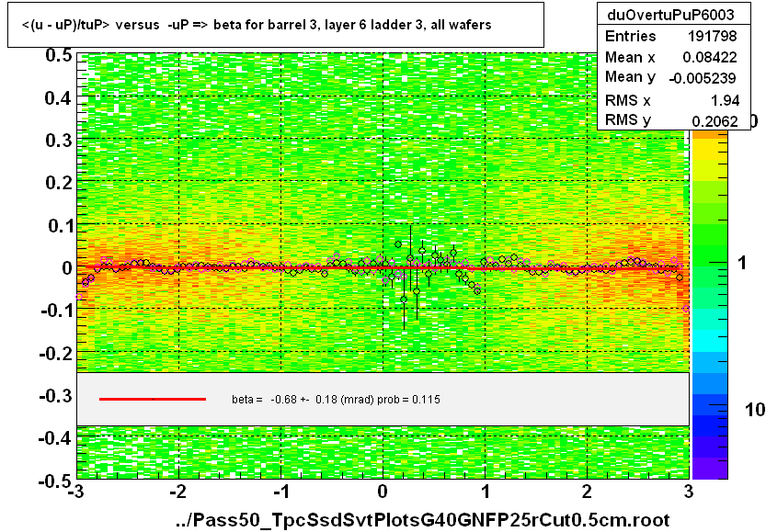The height and width of the screenshot is (532, 766).
Task: Click the Mean y -0.005239 row
Action: pos(670,77)
